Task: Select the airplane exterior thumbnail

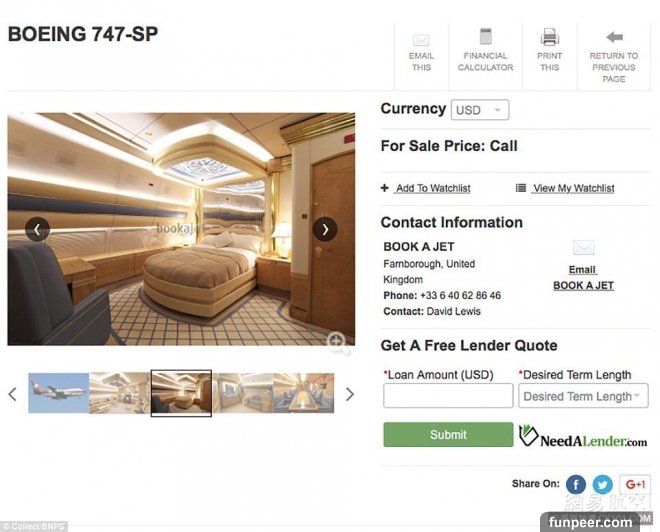Action: (x=59, y=393)
